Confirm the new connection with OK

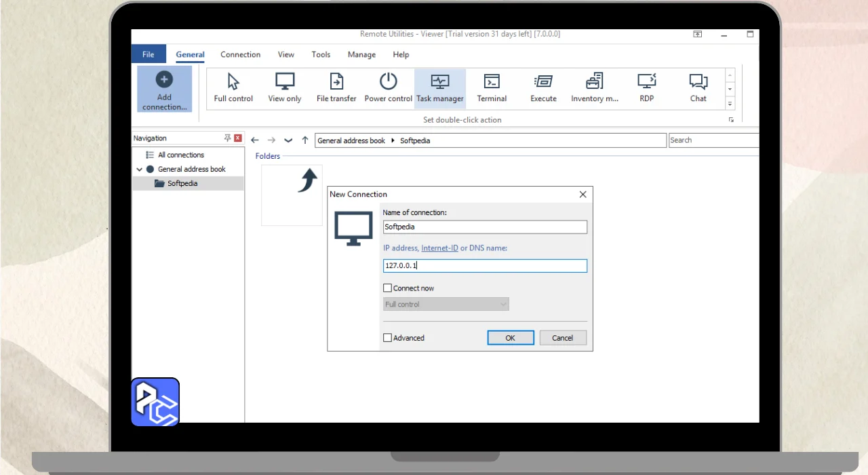click(x=511, y=338)
